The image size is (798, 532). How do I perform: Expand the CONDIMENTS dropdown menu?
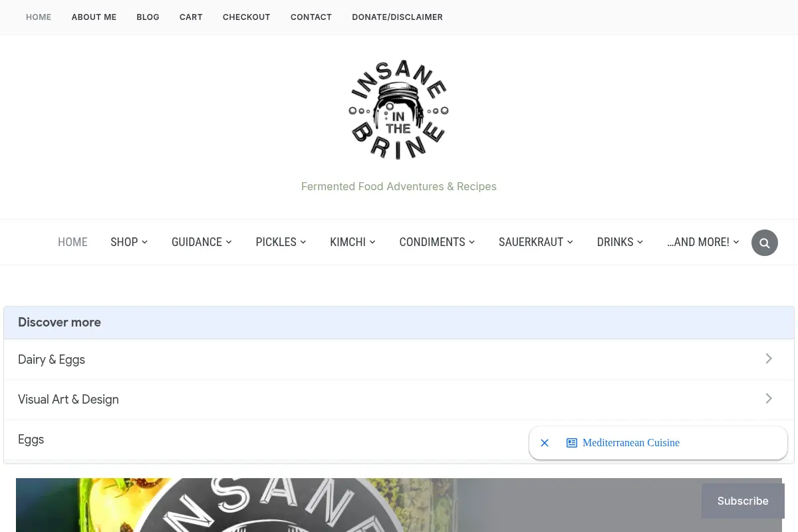coord(437,242)
